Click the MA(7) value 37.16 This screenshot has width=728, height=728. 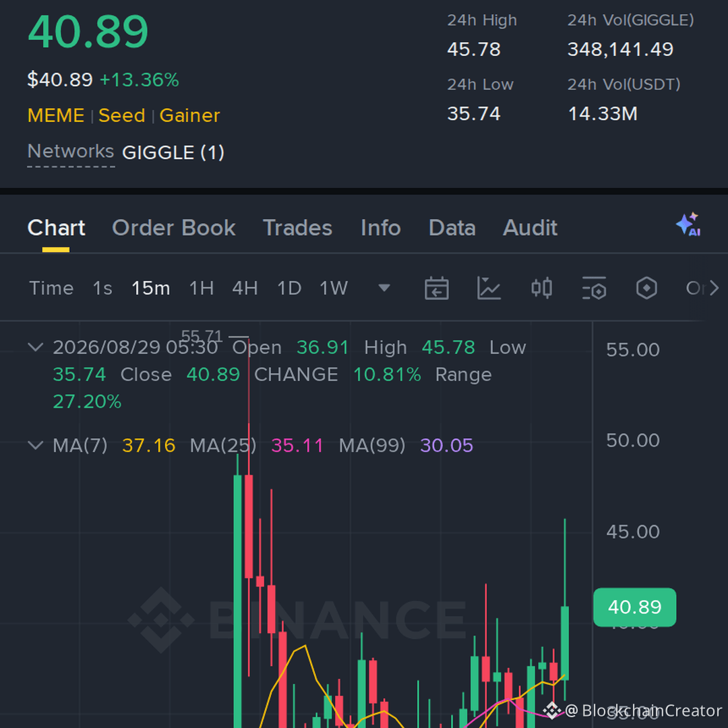coord(148,446)
